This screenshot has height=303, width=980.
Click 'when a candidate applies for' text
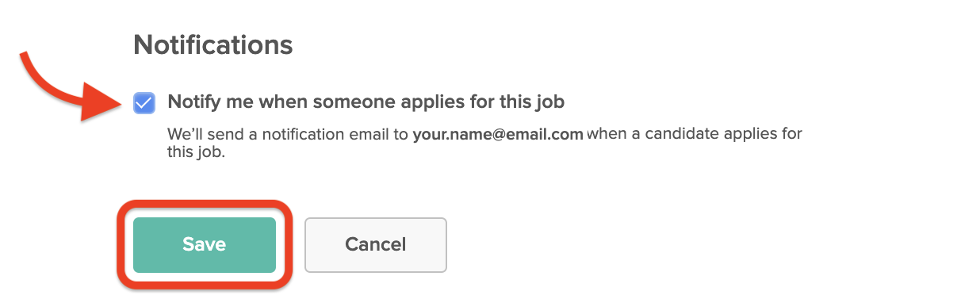coord(695,134)
